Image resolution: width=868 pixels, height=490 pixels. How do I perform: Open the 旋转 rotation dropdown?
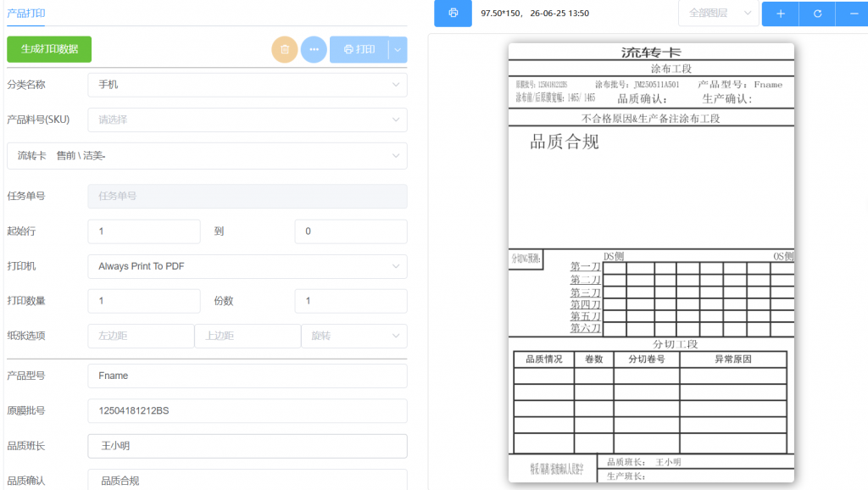pyautogui.click(x=354, y=336)
